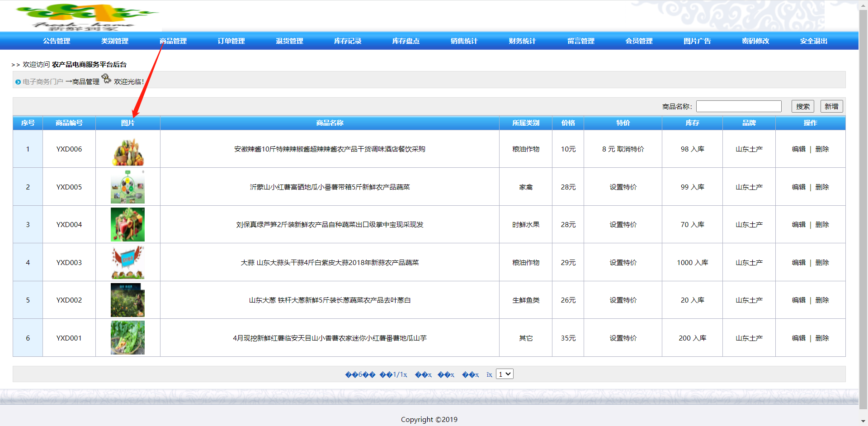Click 删除 for product YXD001
This screenshot has width=868, height=426.
click(822, 338)
